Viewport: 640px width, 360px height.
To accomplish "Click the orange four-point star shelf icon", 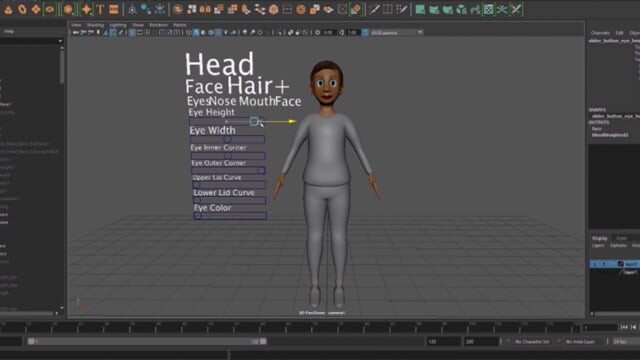I will pyautogui.click(x=86, y=9).
